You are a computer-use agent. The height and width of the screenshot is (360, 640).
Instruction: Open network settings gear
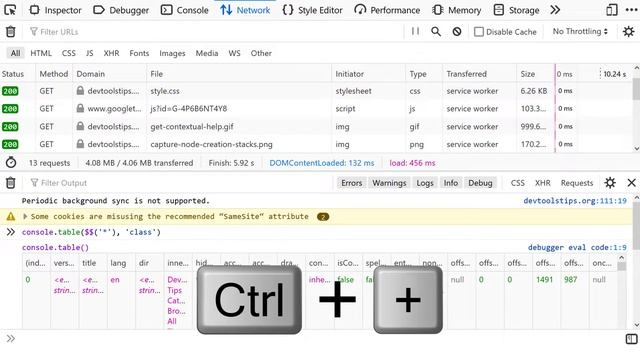tap(629, 31)
